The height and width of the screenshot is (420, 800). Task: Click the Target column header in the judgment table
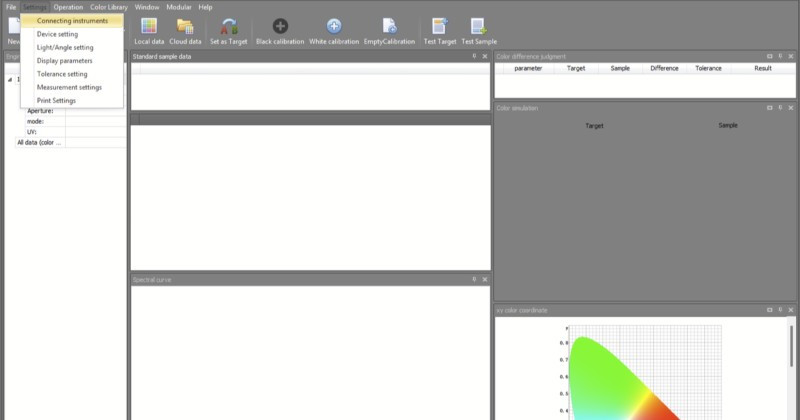coord(576,68)
